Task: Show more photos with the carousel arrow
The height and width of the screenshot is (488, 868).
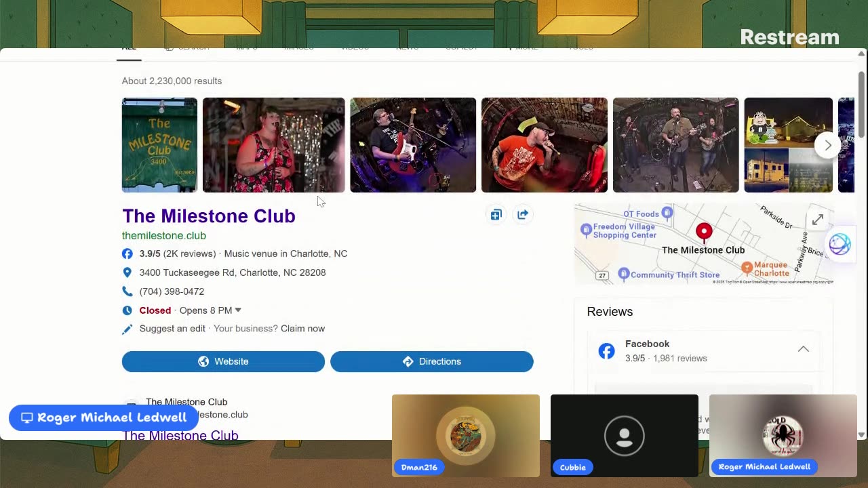Action: click(x=828, y=145)
